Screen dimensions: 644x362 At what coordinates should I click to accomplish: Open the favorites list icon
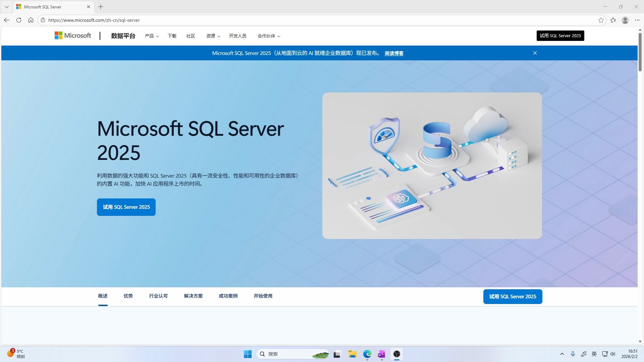point(613,20)
